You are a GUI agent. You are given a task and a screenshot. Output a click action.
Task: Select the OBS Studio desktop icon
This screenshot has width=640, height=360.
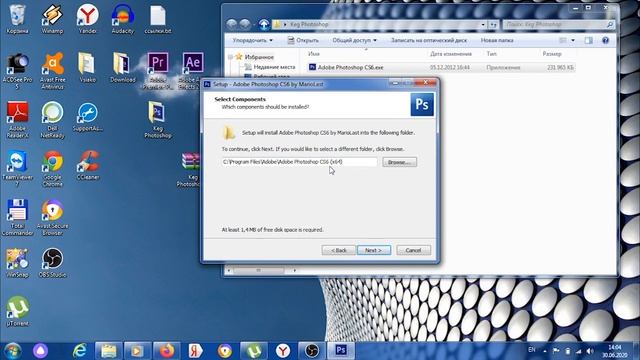pyautogui.click(x=52, y=263)
